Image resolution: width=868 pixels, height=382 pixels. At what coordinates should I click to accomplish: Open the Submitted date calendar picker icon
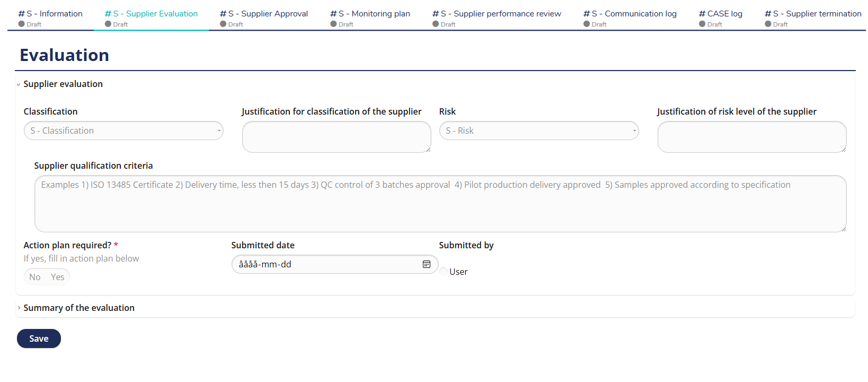pyautogui.click(x=426, y=264)
